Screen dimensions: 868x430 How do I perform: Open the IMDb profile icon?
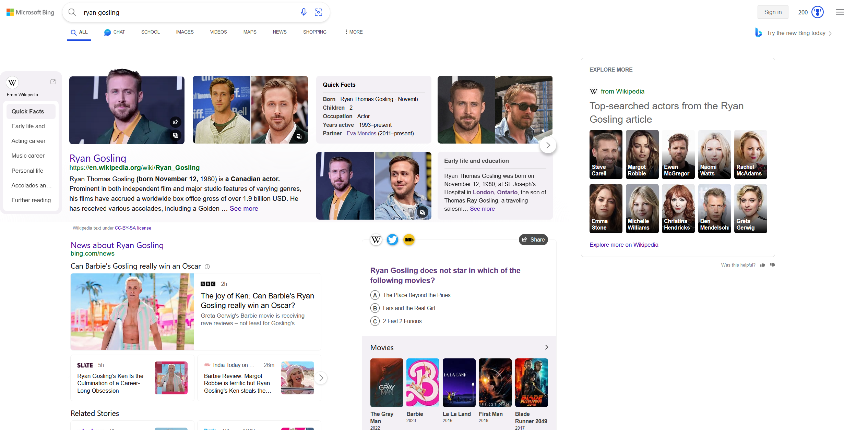(x=409, y=239)
